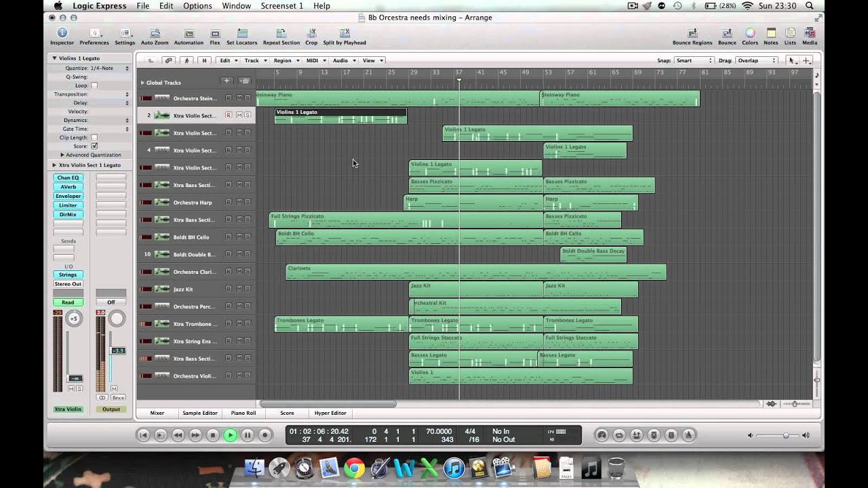Screen dimensions: 868x488
Task: Switch to the Mixer tab
Action: point(157,413)
